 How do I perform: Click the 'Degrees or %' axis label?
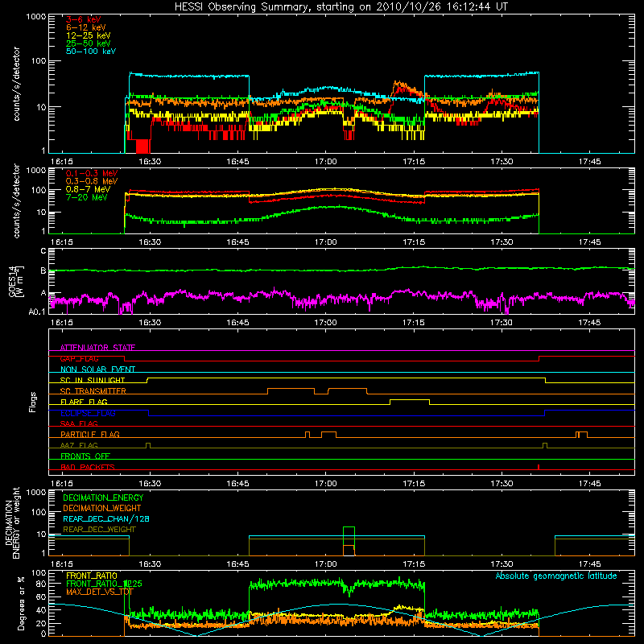click(21, 603)
